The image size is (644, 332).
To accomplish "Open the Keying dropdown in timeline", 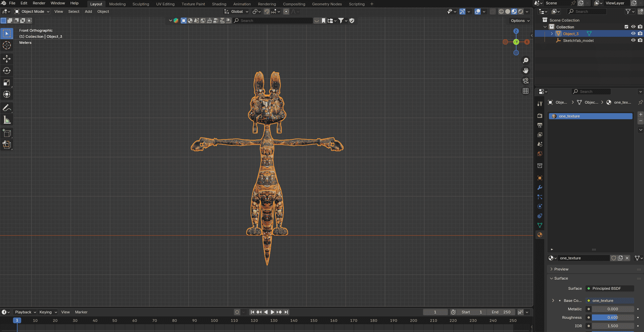I will point(48,312).
